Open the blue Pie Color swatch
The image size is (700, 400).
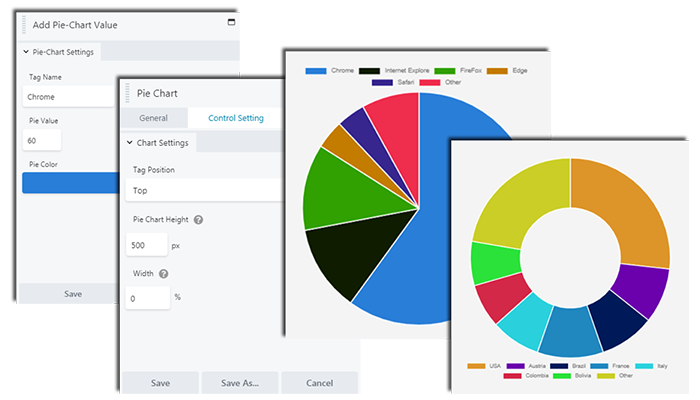(70, 183)
